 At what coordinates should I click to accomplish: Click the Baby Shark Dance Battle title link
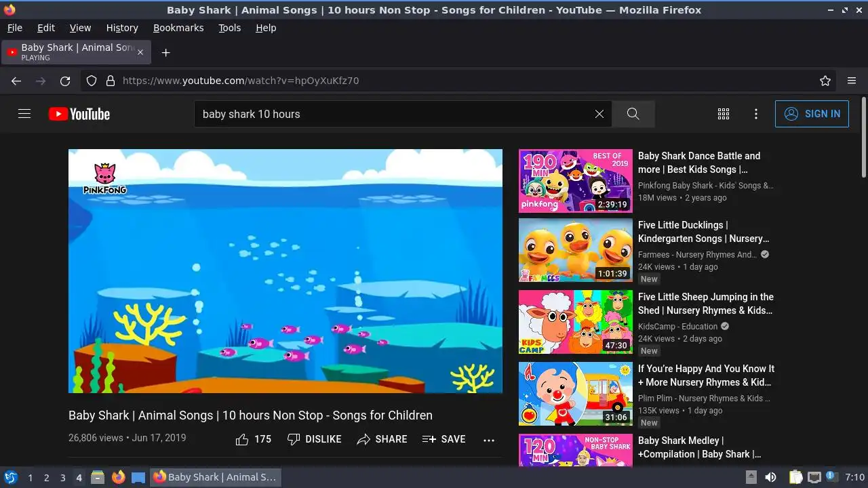[x=699, y=163]
